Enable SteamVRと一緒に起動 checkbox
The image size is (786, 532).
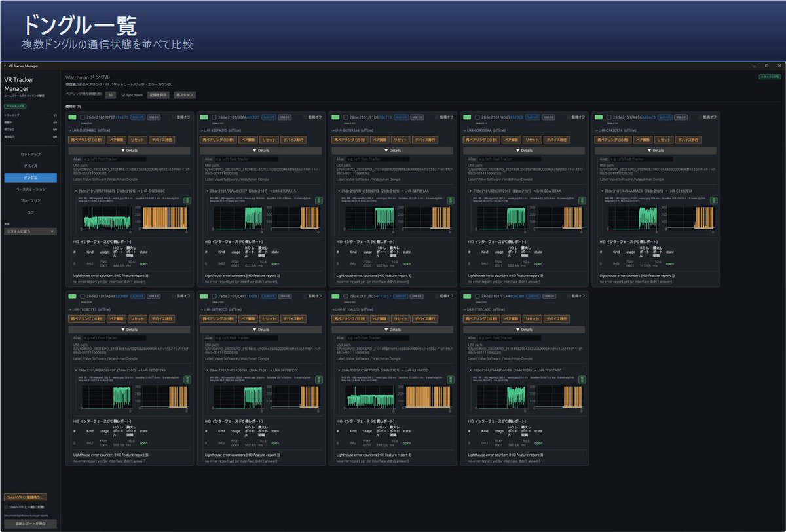point(6,507)
